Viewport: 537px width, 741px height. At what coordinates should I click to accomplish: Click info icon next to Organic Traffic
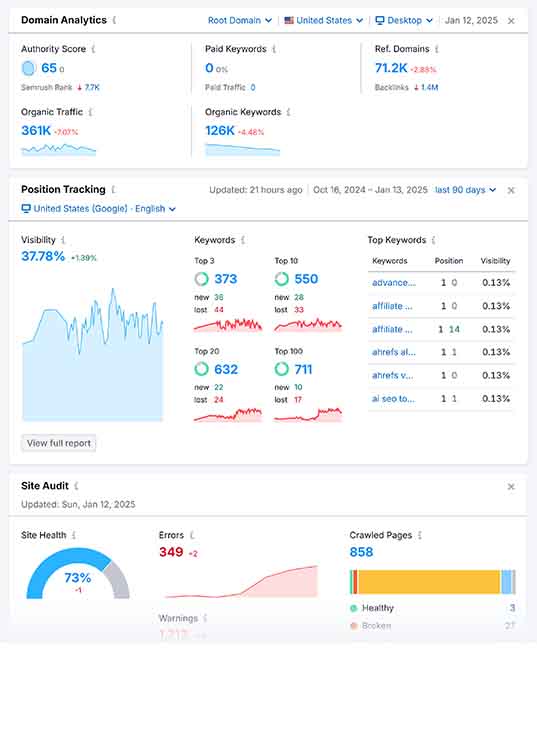(90, 112)
